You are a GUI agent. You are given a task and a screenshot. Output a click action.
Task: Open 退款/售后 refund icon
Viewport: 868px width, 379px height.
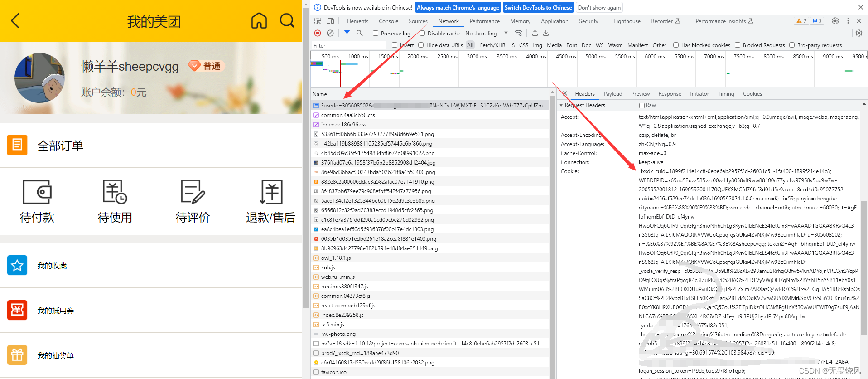[x=271, y=192]
